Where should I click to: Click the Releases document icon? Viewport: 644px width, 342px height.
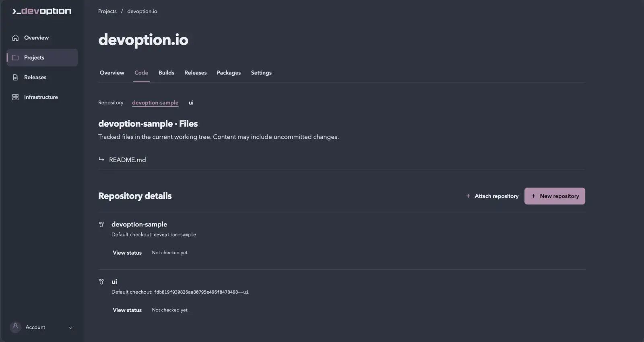[15, 77]
